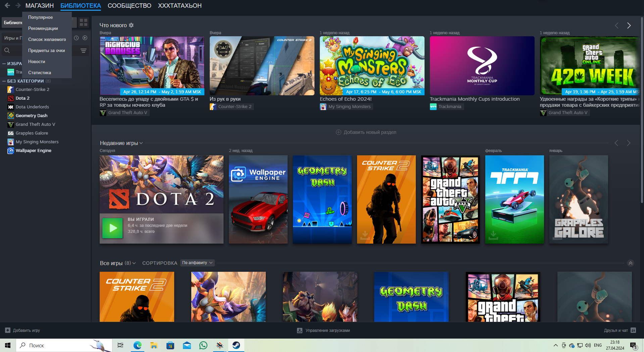This screenshot has width=644, height=352.
Task: Open File Explorer from taskbar
Action: tap(154, 345)
